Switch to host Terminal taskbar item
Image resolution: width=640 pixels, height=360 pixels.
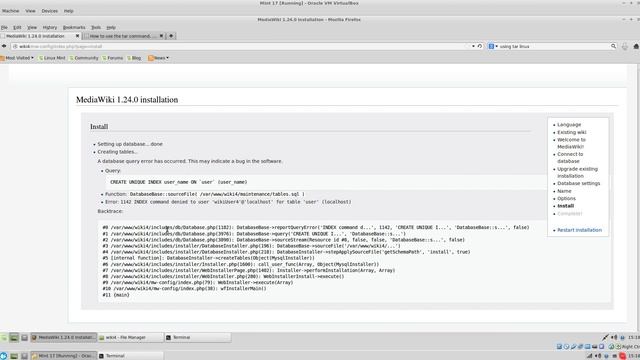pos(131,356)
